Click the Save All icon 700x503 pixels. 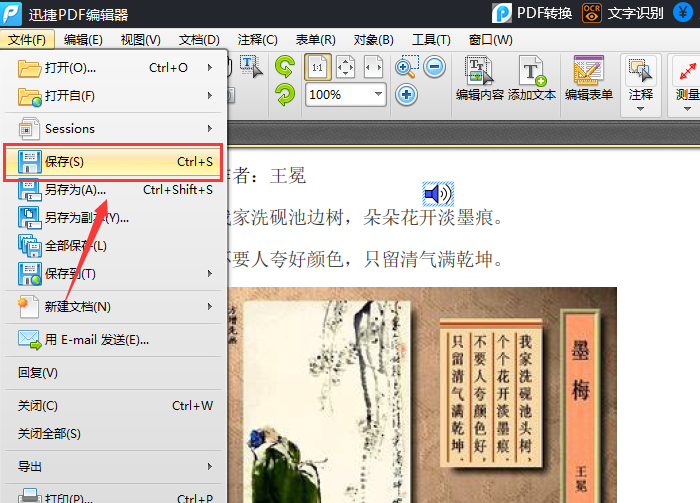(29, 245)
